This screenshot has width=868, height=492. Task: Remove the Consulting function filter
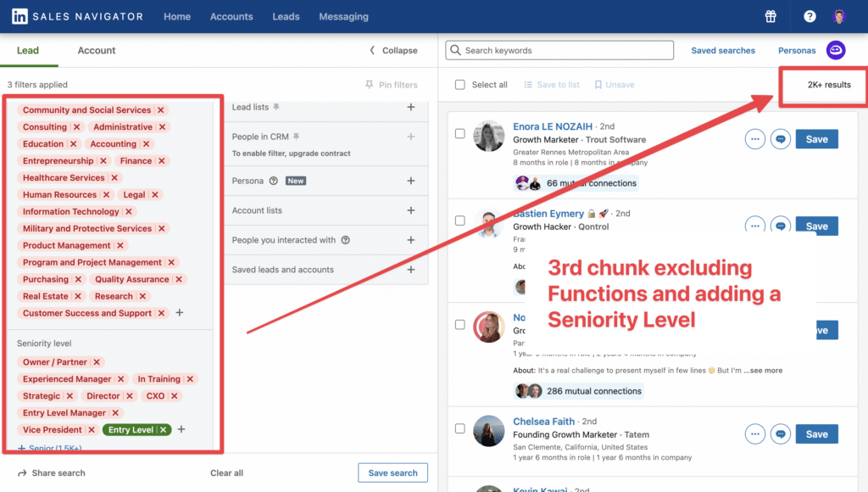(x=77, y=127)
